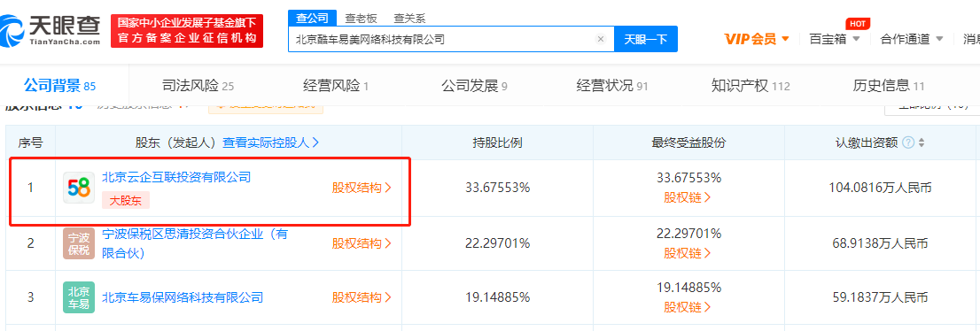Select 19.14885% in 持股比例 column
980x331 pixels.
[x=497, y=297]
